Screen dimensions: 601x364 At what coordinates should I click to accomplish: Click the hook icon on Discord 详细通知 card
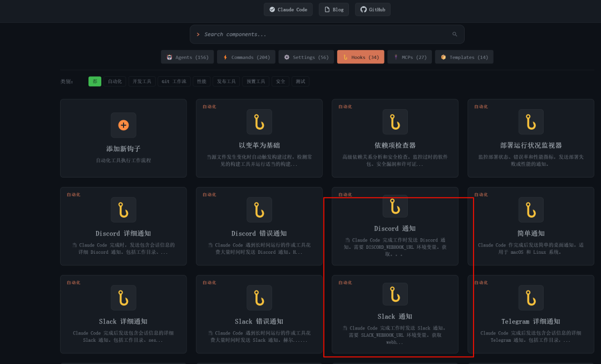[124, 210]
